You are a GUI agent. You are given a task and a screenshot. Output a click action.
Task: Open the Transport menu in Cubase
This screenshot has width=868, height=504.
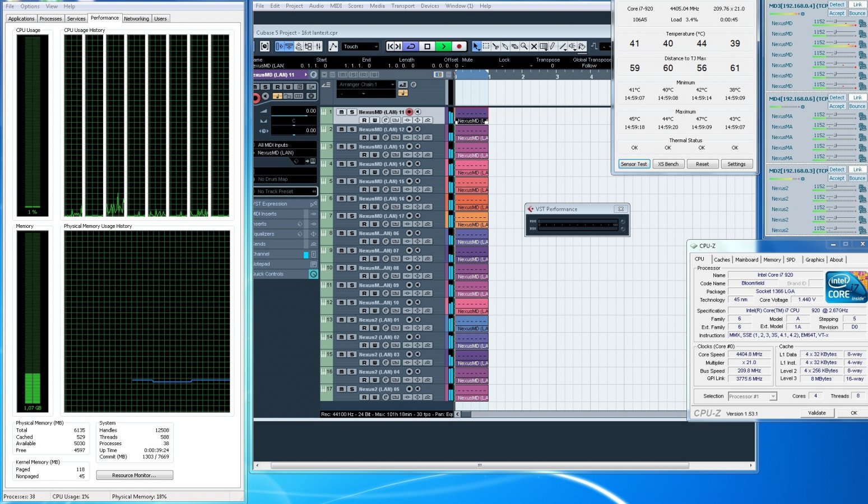coord(403,6)
